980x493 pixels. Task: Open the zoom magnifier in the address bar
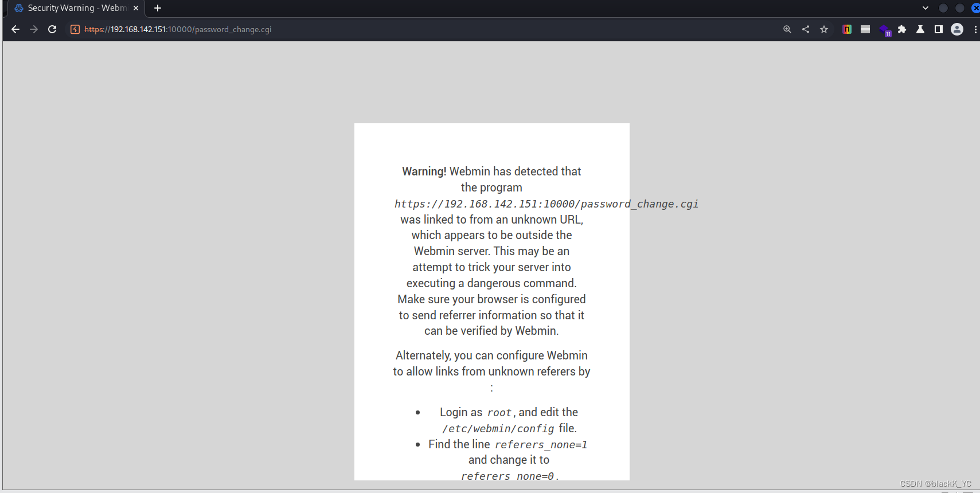[787, 29]
